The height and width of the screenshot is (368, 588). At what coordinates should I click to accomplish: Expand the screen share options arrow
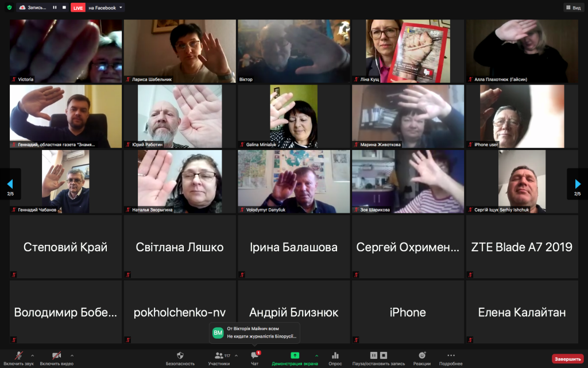point(316,355)
